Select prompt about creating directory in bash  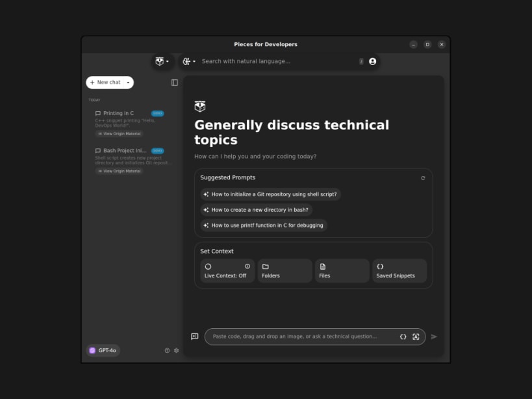pyautogui.click(x=256, y=210)
